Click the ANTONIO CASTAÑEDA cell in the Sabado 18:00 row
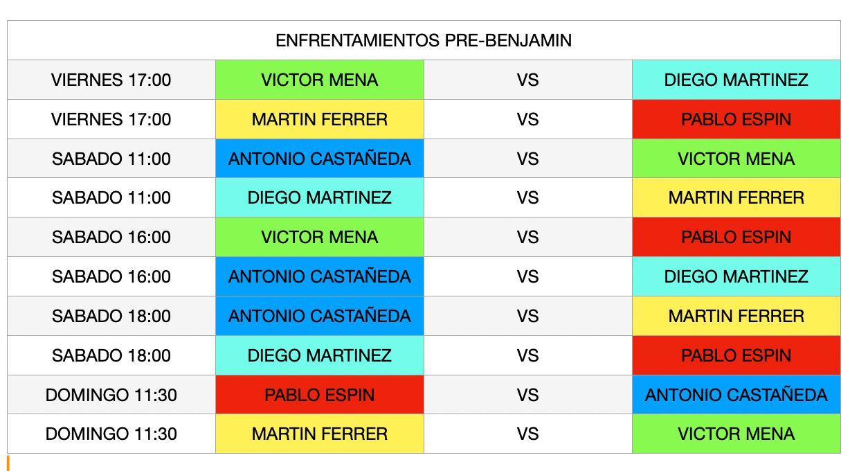 pos(319,316)
